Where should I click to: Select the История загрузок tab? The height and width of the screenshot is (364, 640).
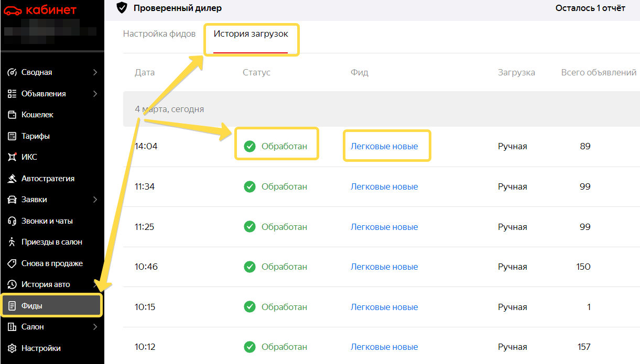(251, 34)
